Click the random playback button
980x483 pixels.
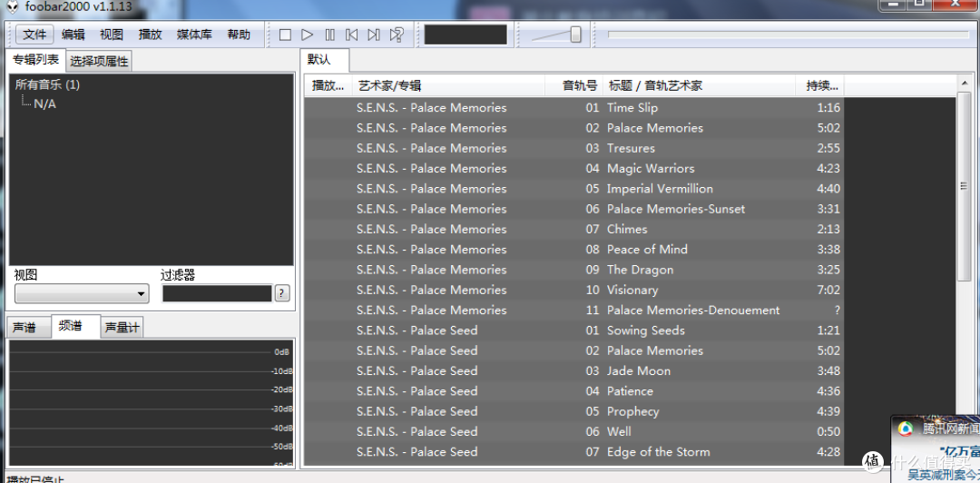[x=397, y=35]
